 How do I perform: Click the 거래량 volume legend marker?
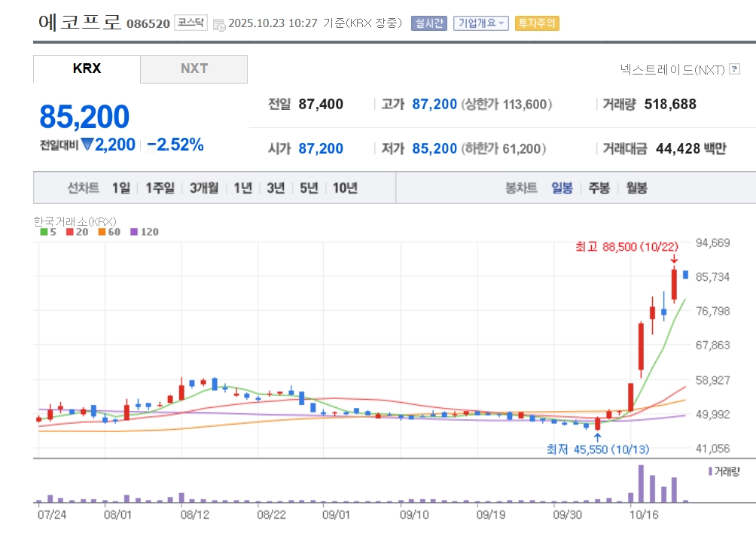click(710, 471)
